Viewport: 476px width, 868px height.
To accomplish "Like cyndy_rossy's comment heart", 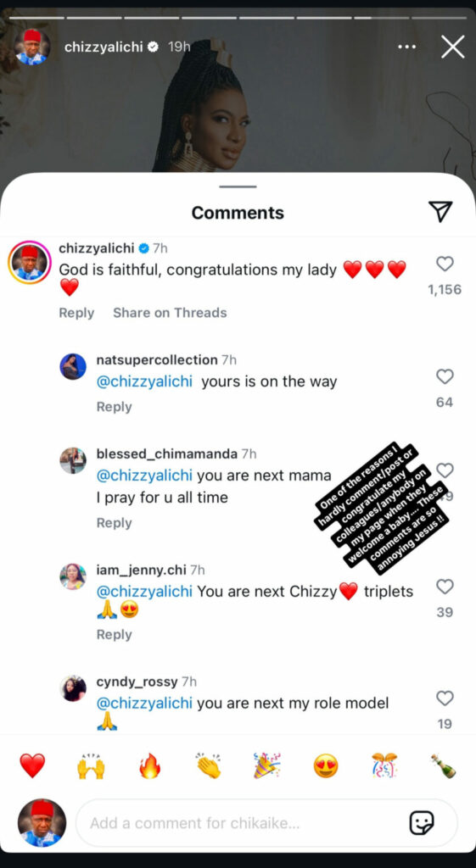I will point(445,698).
